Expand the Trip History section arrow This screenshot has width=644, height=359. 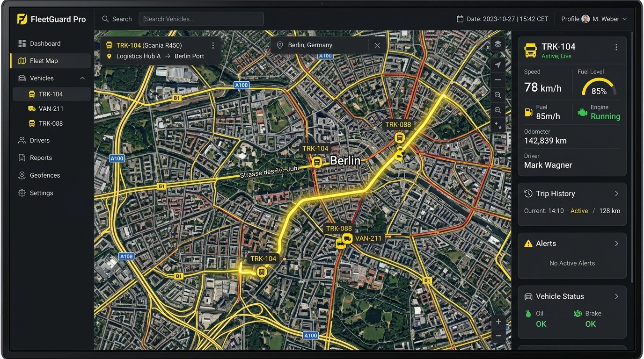pos(616,194)
